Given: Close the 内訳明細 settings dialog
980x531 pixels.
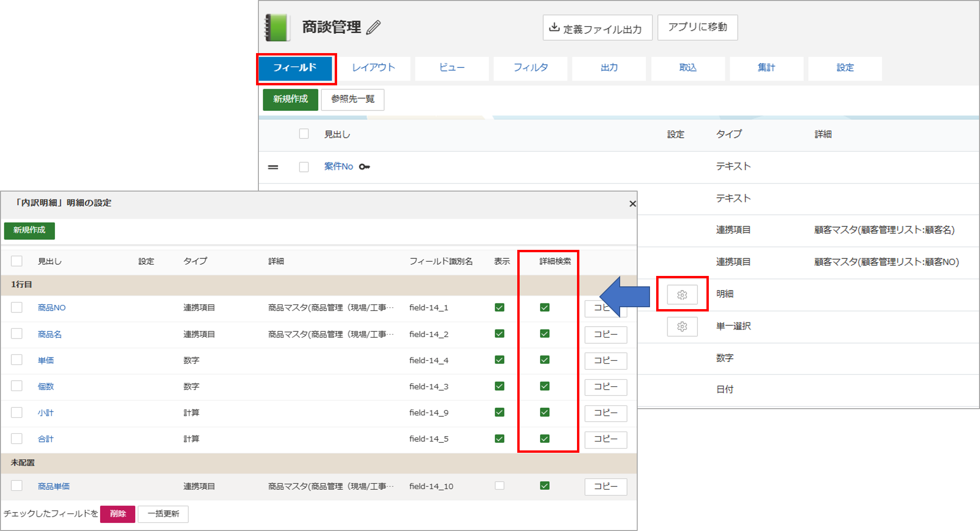Looking at the screenshot, I should tap(632, 204).
